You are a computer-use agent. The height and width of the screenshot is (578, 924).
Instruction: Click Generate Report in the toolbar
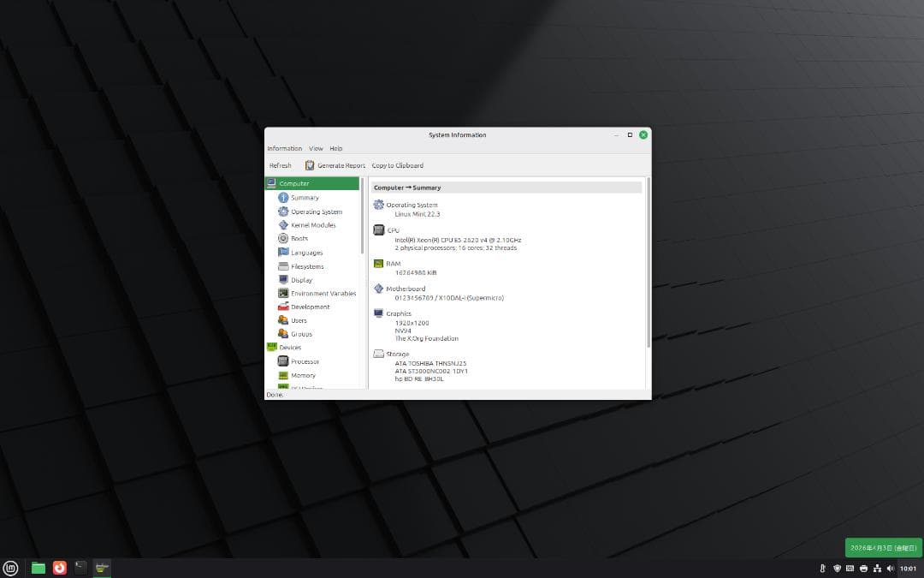click(335, 166)
